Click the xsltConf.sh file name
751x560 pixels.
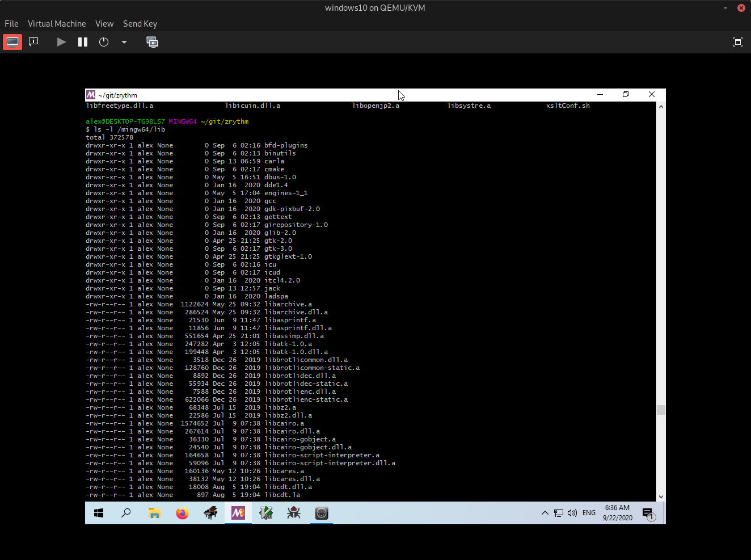pyautogui.click(x=568, y=106)
